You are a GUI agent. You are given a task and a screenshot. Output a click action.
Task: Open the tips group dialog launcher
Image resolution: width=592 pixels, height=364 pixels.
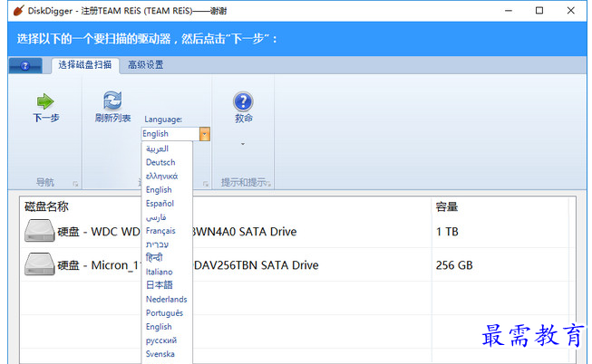click(x=269, y=184)
